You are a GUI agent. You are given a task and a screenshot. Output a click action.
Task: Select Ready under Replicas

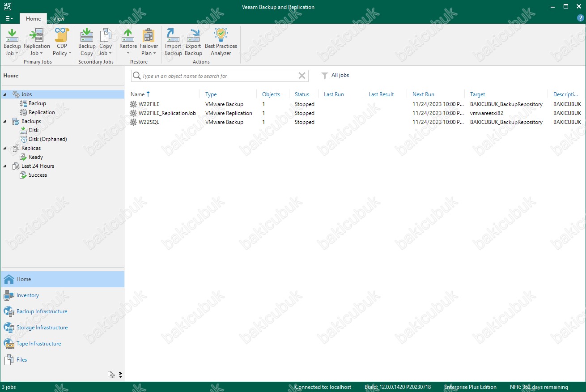click(36, 157)
